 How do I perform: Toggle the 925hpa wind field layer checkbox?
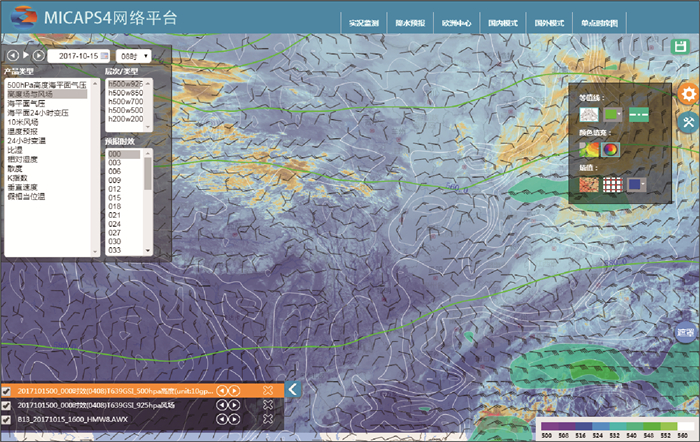pos(7,405)
